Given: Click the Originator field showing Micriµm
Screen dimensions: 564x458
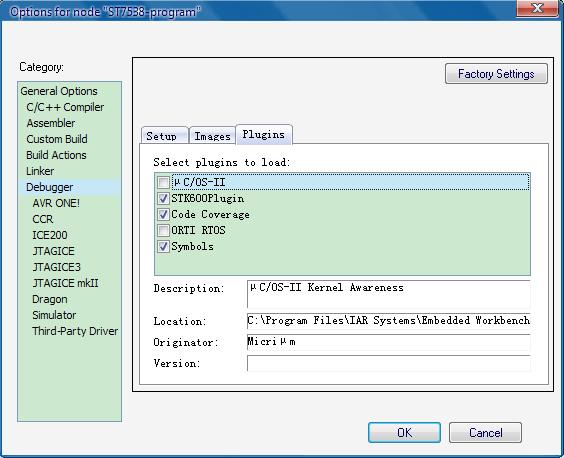Looking at the screenshot, I should [388, 342].
